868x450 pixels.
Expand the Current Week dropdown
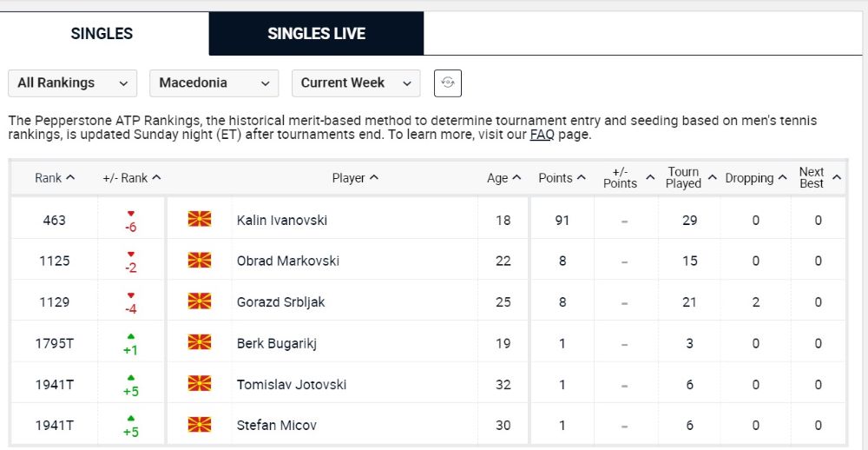pos(356,83)
